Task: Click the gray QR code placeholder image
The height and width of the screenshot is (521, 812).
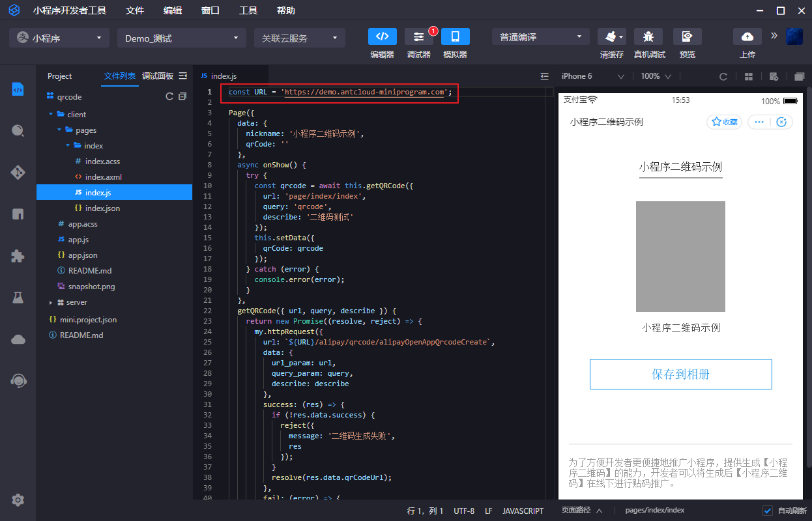Action: click(x=680, y=256)
